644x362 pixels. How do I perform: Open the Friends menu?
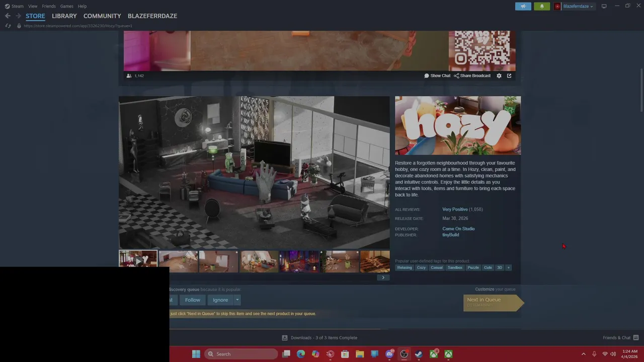[x=49, y=6]
